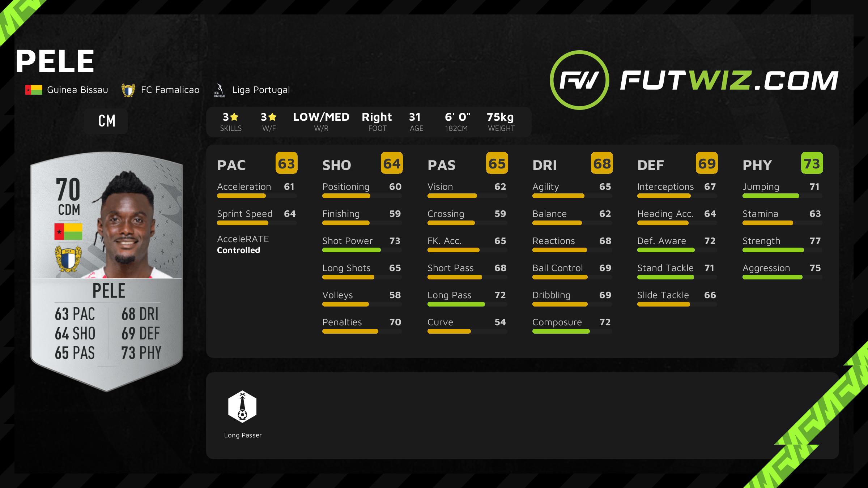Screen dimensions: 868x488
Task: Click the Composure stat bar
Action: tap(572, 331)
